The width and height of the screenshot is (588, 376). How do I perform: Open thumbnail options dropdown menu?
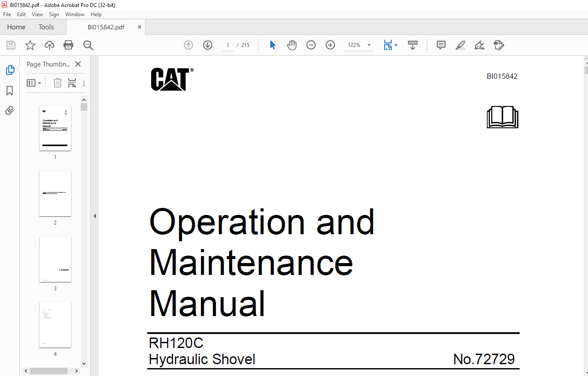(34, 83)
